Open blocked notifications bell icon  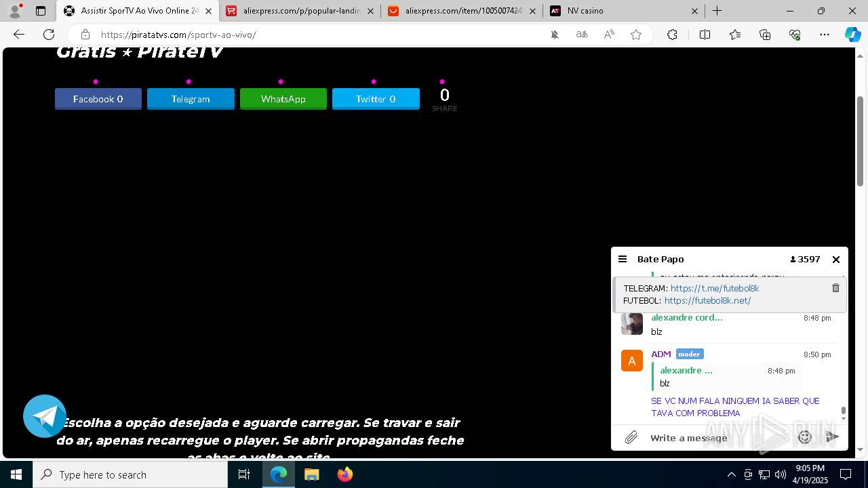click(x=555, y=35)
